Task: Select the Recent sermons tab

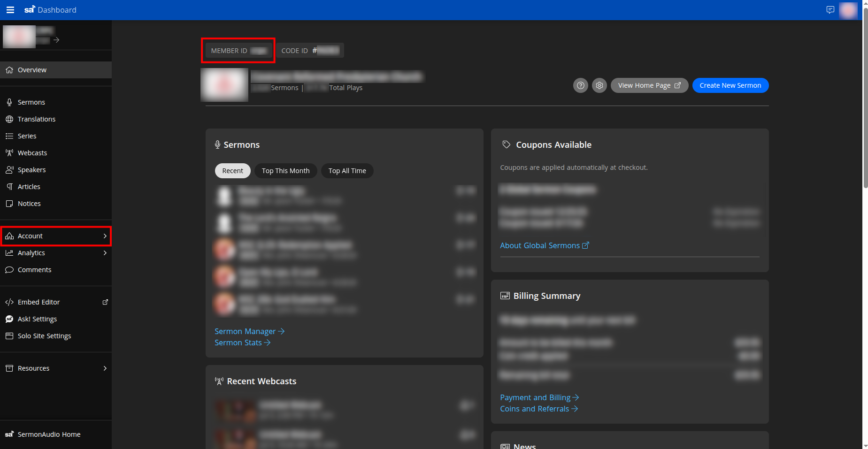Action: coord(232,171)
